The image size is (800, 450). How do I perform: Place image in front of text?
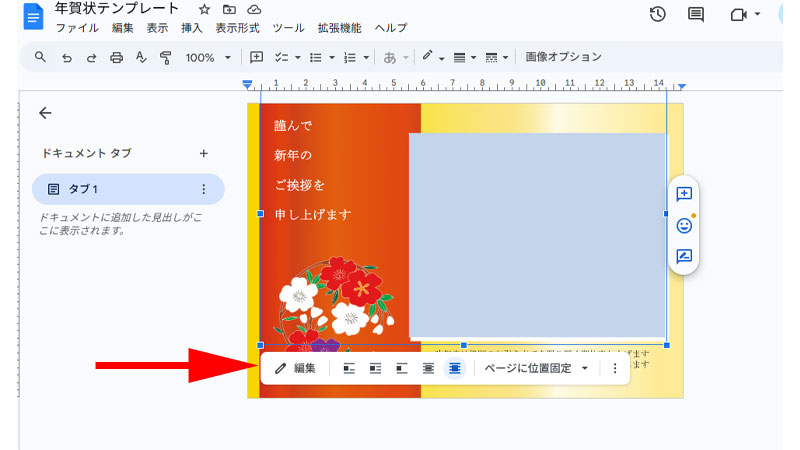click(x=455, y=368)
